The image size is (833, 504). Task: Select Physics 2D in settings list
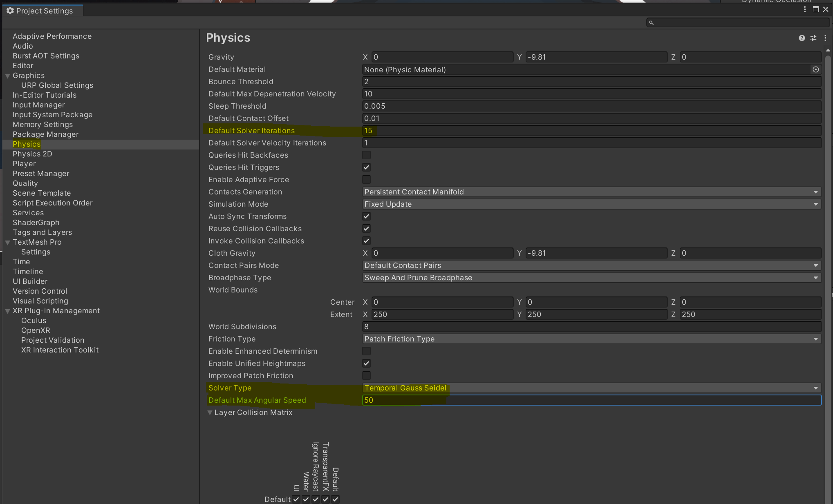click(32, 154)
